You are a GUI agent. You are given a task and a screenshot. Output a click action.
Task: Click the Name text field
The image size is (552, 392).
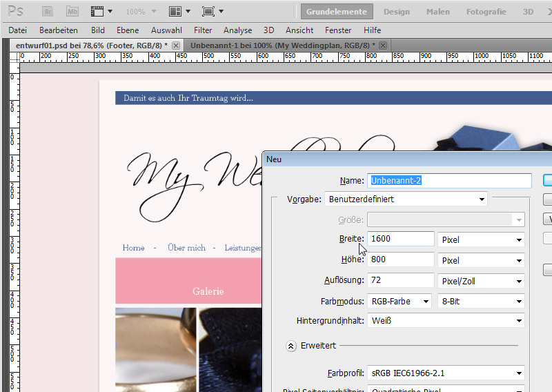[x=449, y=180]
